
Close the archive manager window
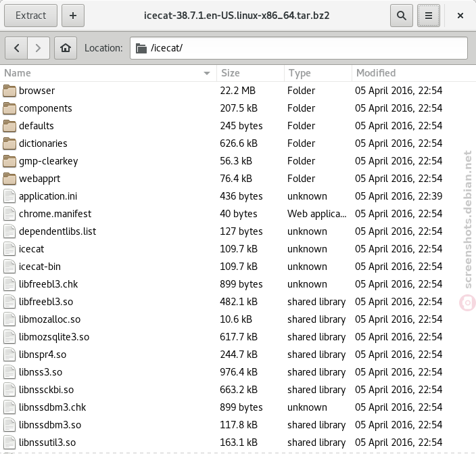[460, 16]
